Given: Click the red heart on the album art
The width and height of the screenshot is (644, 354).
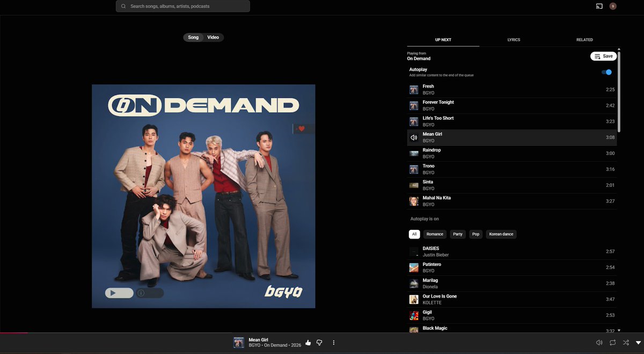Looking at the screenshot, I should pyautogui.click(x=302, y=129).
